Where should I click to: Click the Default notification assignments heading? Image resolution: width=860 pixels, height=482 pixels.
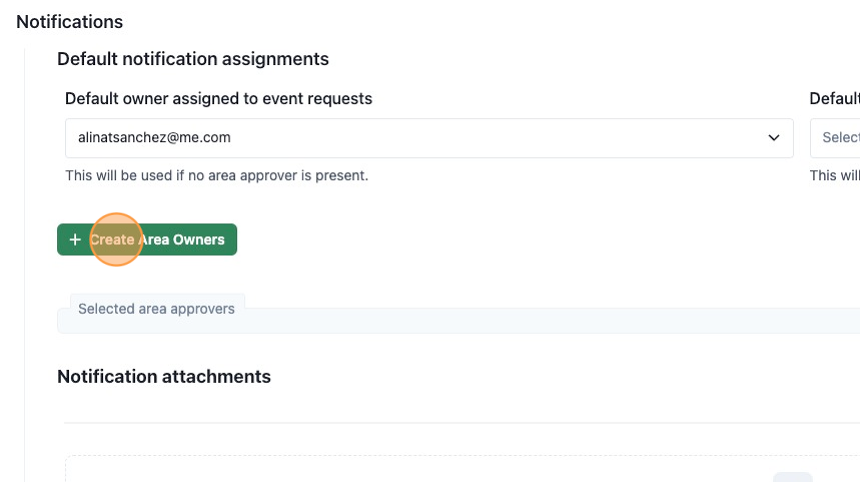click(x=193, y=59)
